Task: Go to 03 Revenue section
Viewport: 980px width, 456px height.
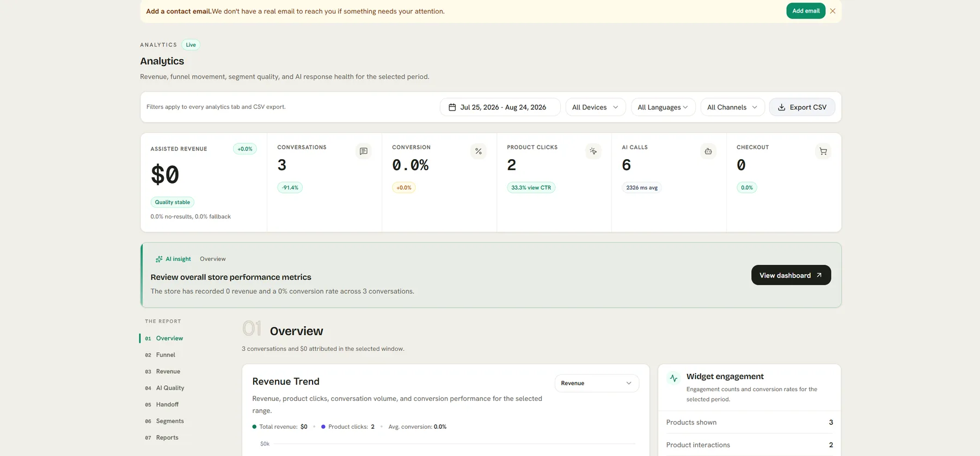Action: click(162, 372)
